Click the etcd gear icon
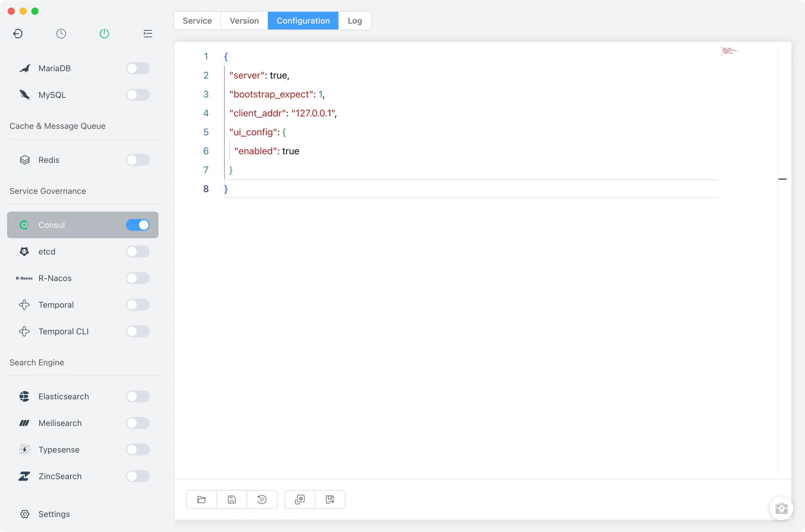 click(24, 251)
